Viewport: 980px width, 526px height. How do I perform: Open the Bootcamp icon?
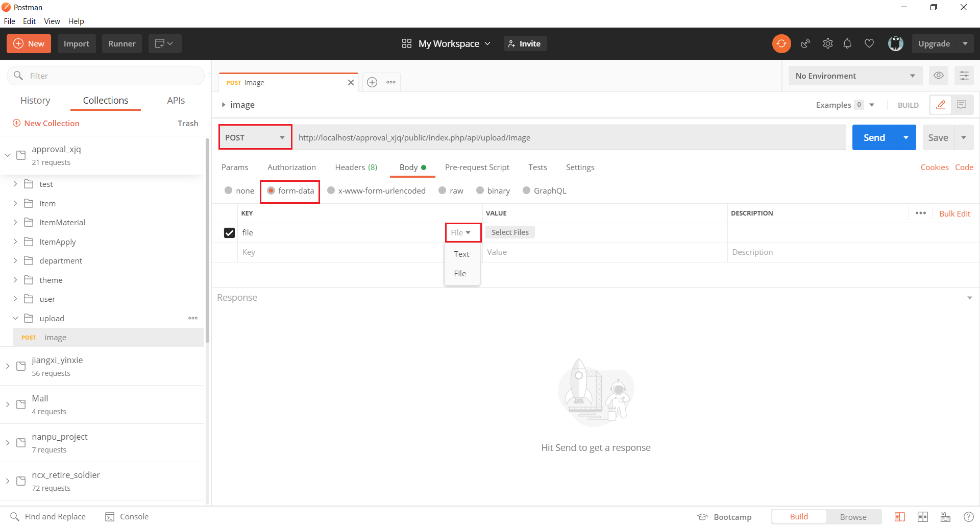(x=703, y=517)
